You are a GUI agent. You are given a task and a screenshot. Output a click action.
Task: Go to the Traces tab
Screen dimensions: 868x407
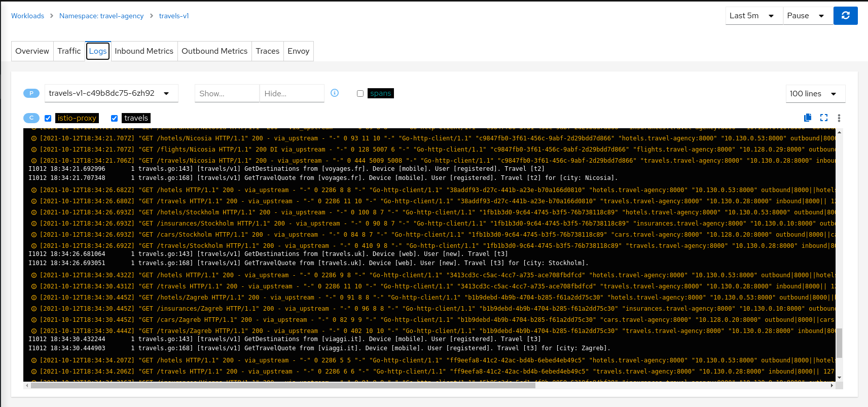pos(268,51)
